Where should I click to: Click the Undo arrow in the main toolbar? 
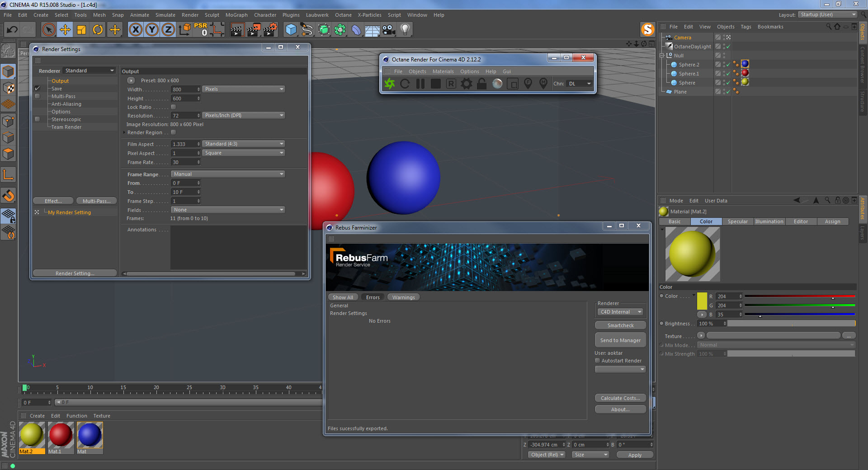[12, 30]
